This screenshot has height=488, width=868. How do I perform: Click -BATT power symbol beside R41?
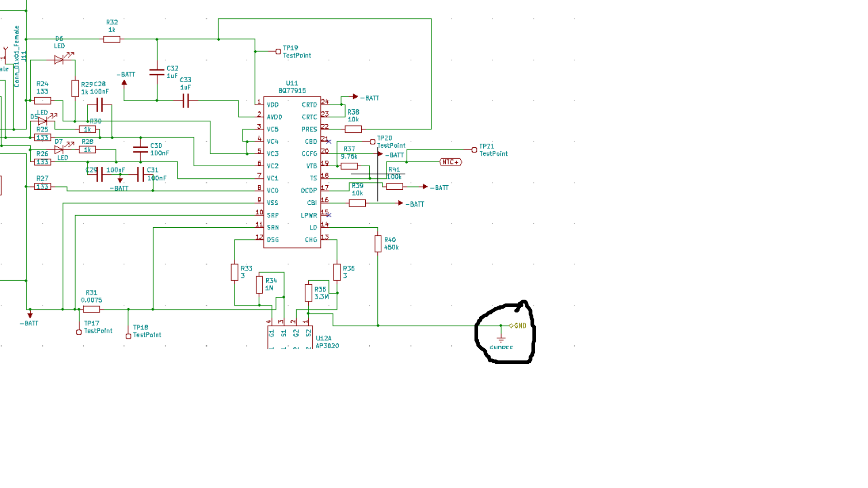coord(425,187)
